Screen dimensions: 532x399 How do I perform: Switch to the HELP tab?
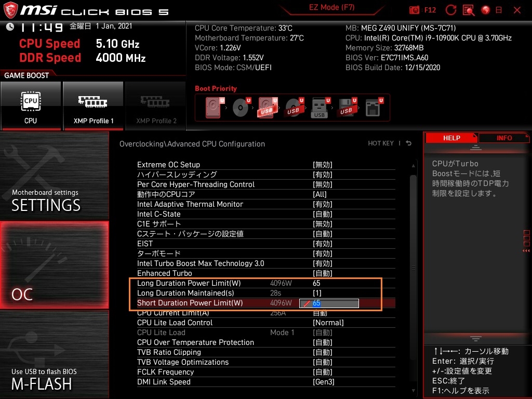[x=451, y=138]
